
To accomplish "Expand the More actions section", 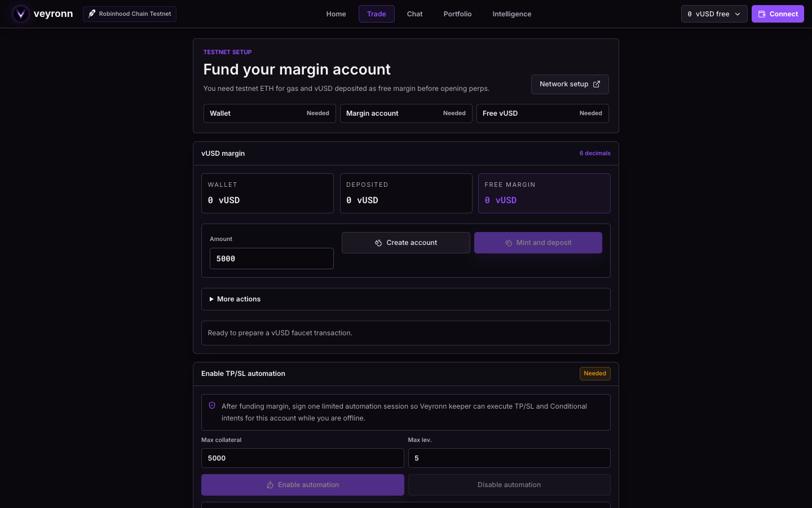I will [406, 299].
